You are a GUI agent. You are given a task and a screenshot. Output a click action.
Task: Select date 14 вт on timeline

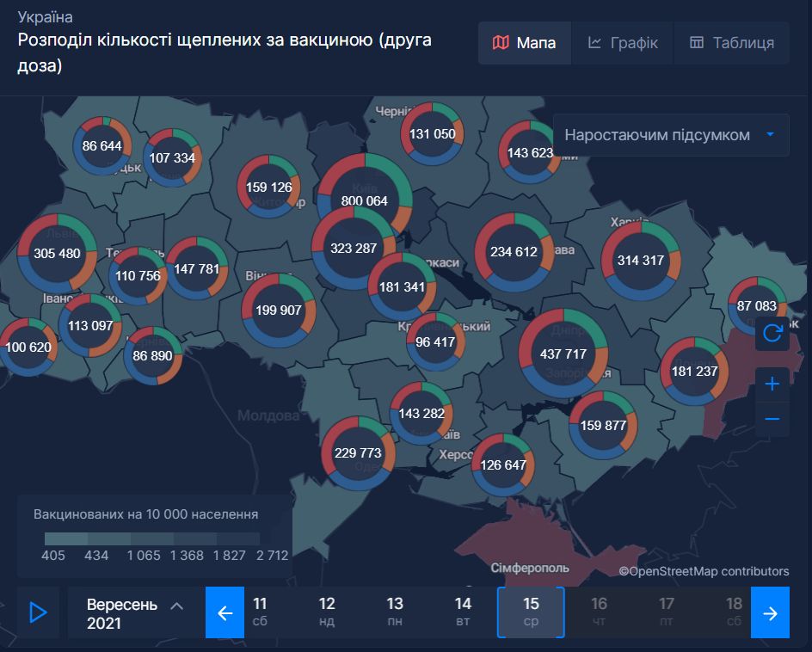(463, 612)
